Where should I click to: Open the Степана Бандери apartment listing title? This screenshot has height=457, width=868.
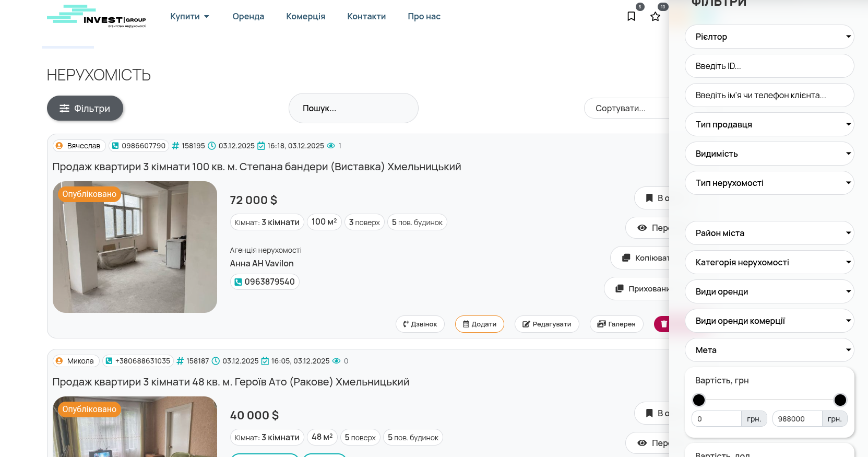[256, 167]
